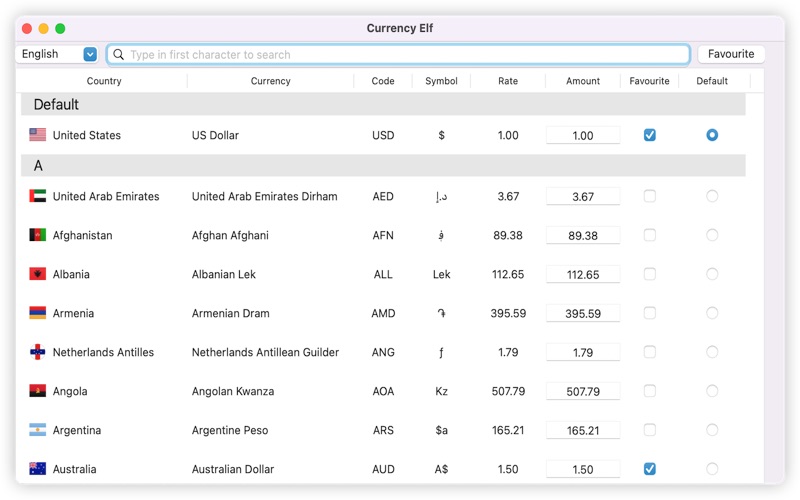Click the Argentina flag icon
The height and width of the screenshot is (500, 800).
(38, 430)
